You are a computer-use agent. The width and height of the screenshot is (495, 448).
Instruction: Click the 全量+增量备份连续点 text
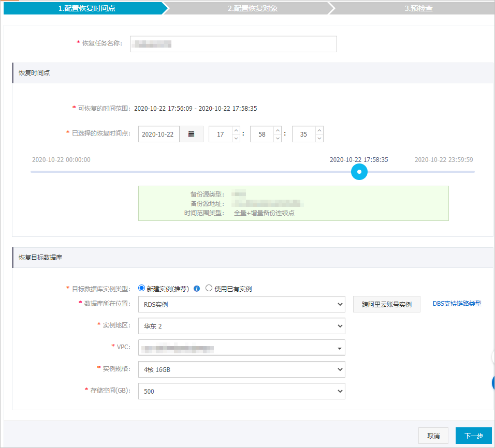click(264, 213)
